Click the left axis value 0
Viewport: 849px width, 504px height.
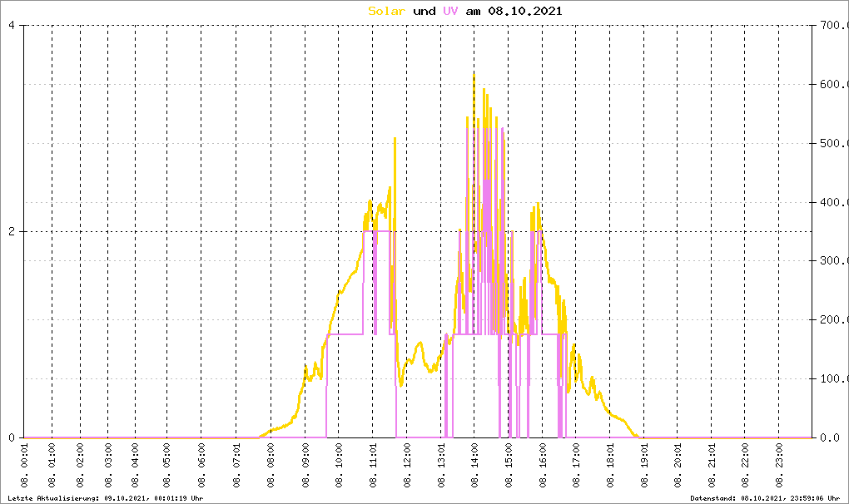pyautogui.click(x=12, y=437)
